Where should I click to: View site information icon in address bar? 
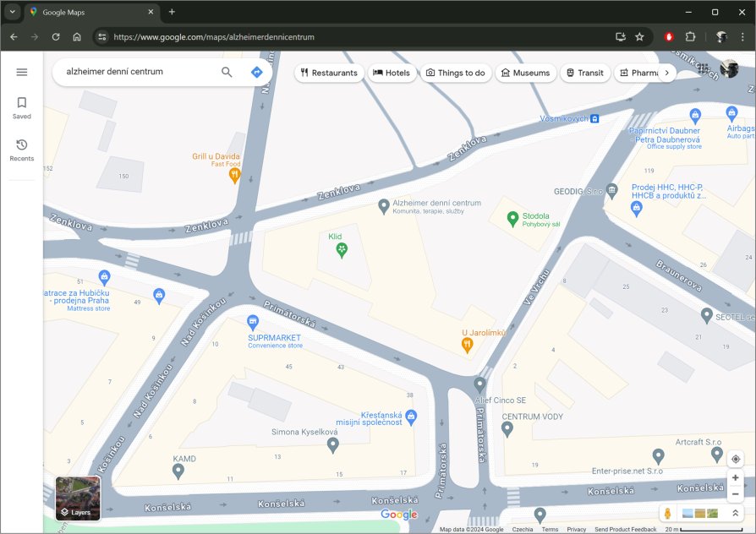pyautogui.click(x=101, y=37)
